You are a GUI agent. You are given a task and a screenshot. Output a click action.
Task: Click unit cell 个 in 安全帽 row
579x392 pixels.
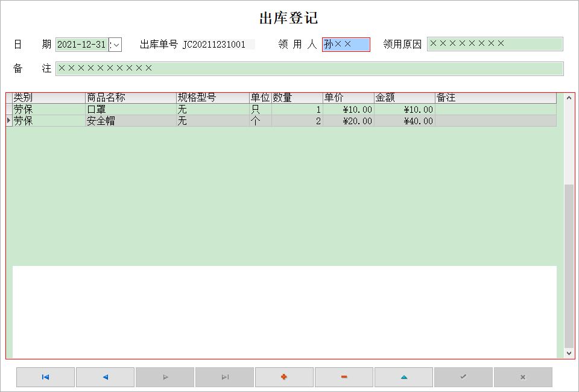tap(261, 121)
